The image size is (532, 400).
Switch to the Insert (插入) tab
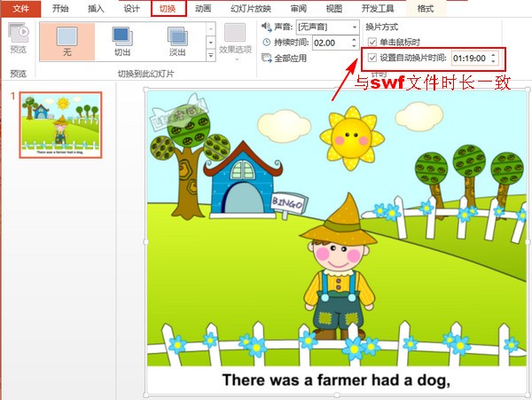[96, 9]
